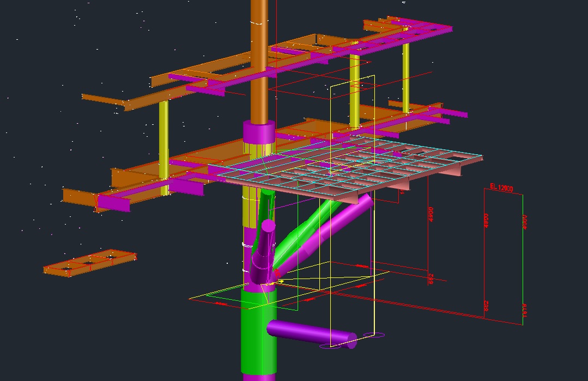Select the leftmost yellow vertical post
This screenshot has height=381, width=588.
pos(163,139)
